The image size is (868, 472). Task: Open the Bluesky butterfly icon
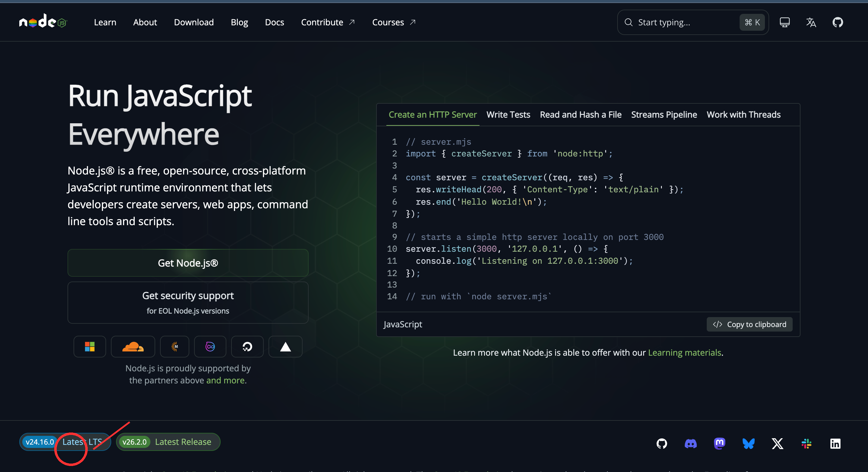748,443
